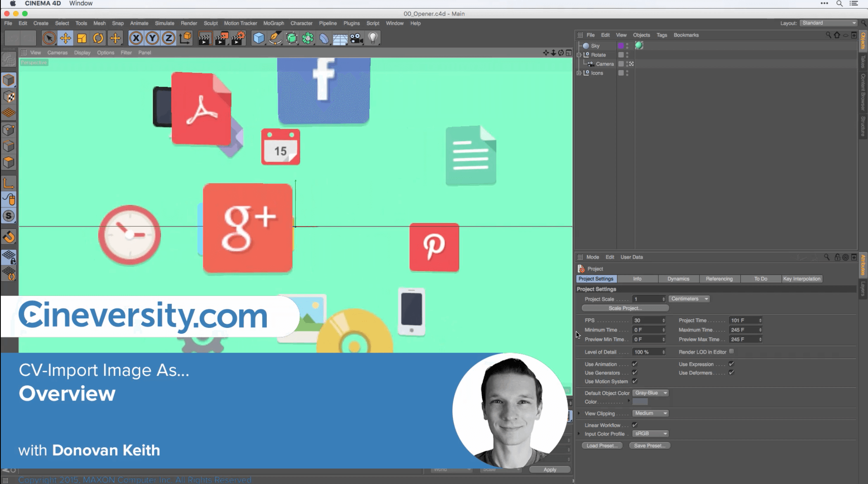Select the Scale tool icon

coord(82,38)
